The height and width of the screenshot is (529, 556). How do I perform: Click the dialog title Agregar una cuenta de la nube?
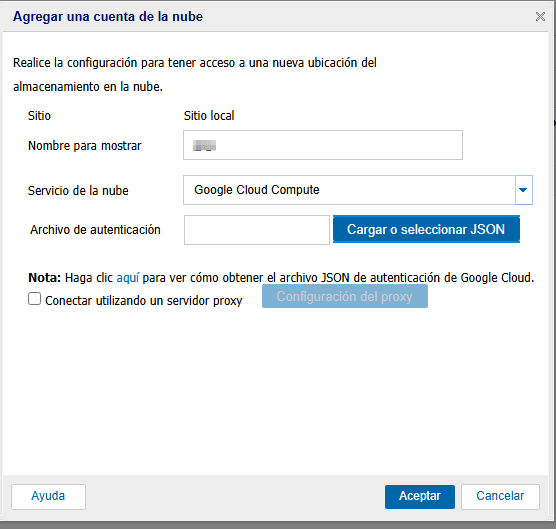[x=108, y=17]
